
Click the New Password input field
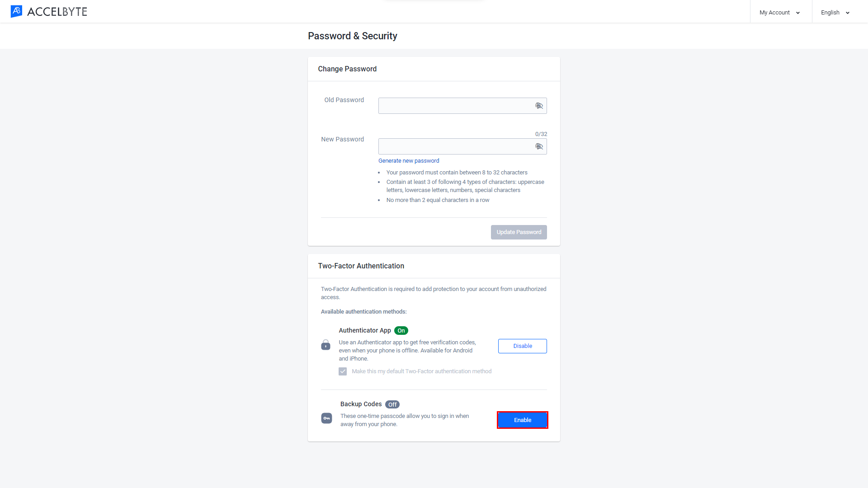462,145
